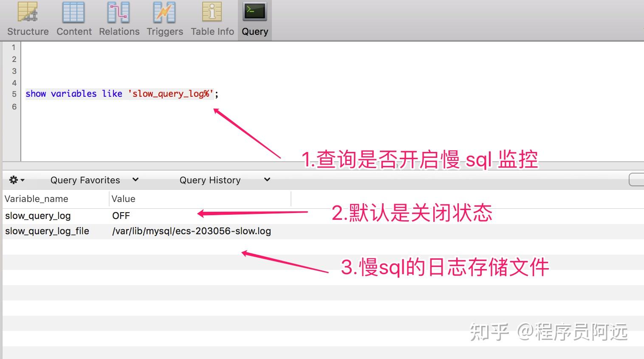Viewport: 644px width, 359px height.
Task: Sort results by Value column
Action: coord(123,199)
